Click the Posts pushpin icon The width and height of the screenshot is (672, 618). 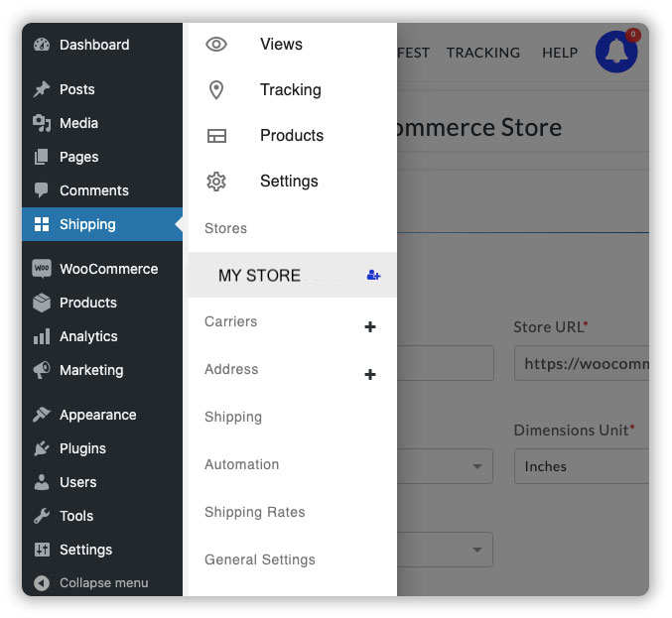point(42,89)
